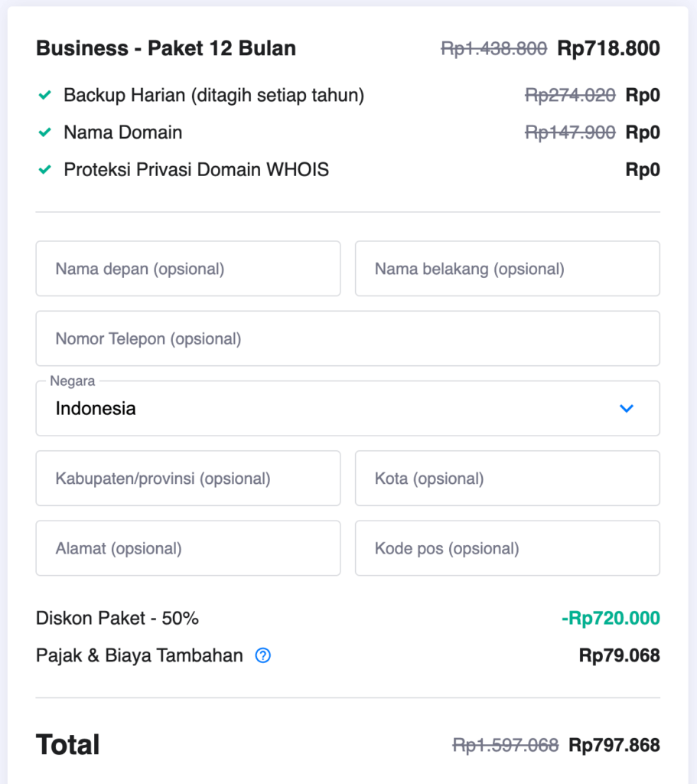Click the Business - Paket 12 Bulan heading
The width and height of the screenshot is (697, 784).
[x=166, y=49]
